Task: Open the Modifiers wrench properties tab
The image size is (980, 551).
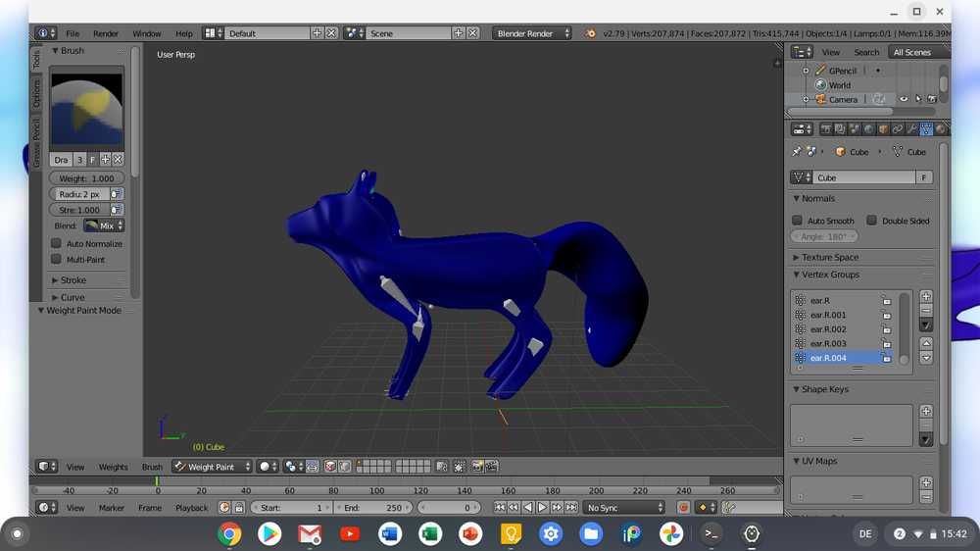Action: (x=911, y=129)
